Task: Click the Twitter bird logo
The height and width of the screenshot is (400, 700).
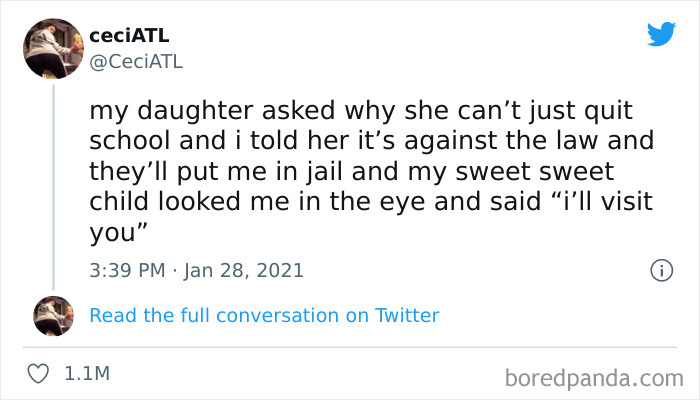Action: [661, 34]
